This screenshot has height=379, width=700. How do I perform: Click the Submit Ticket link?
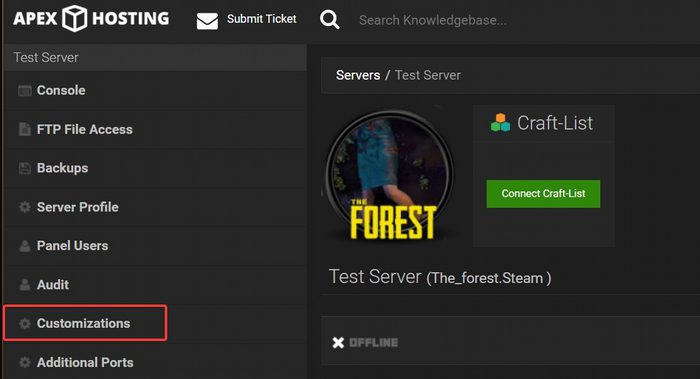262,19
